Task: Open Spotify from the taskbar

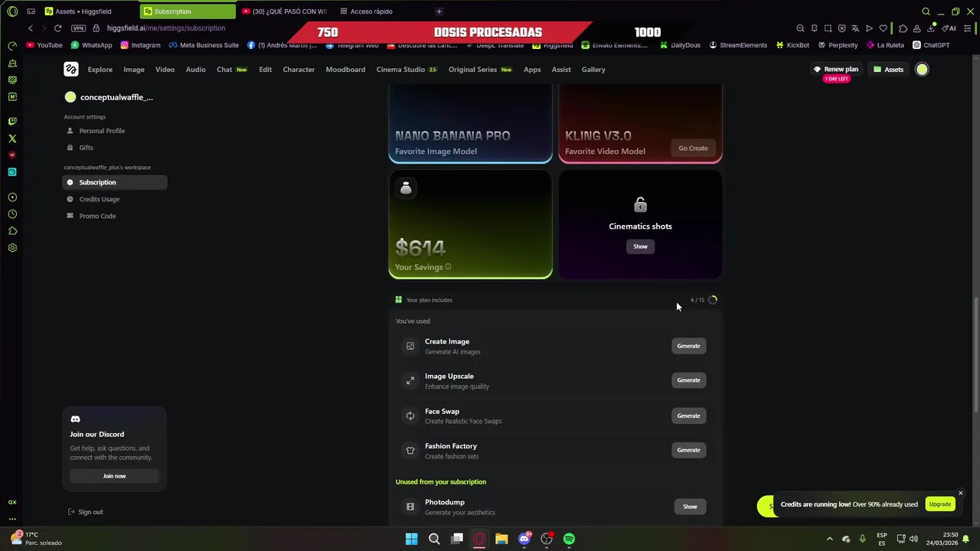Action: [x=569, y=539]
